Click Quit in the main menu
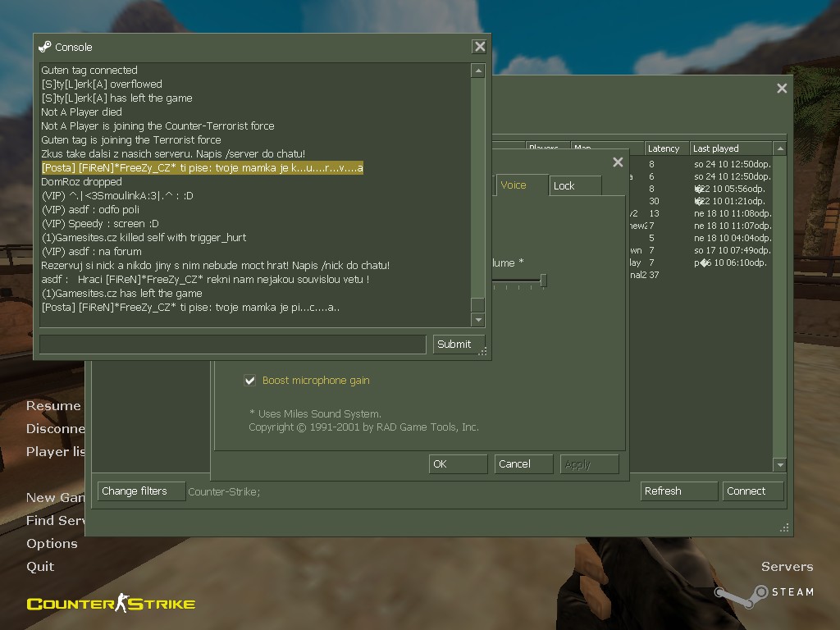Viewport: 840px width, 630px height. (40, 566)
